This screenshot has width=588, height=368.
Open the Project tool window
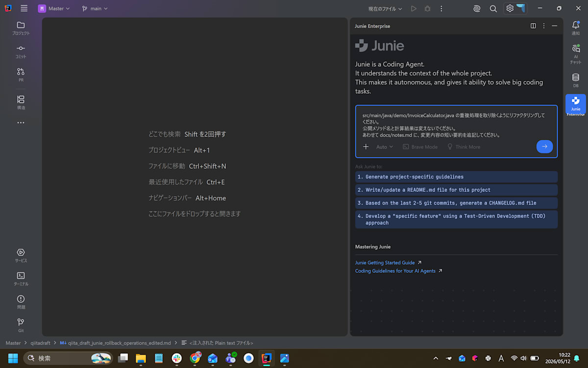[21, 28]
